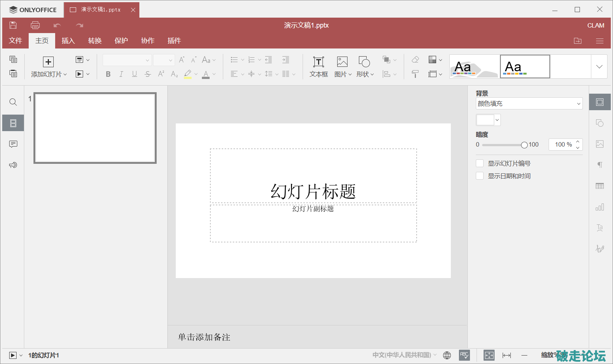Open the 文件 menu tab
The width and height of the screenshot is (613, 364).
point(15,41)
